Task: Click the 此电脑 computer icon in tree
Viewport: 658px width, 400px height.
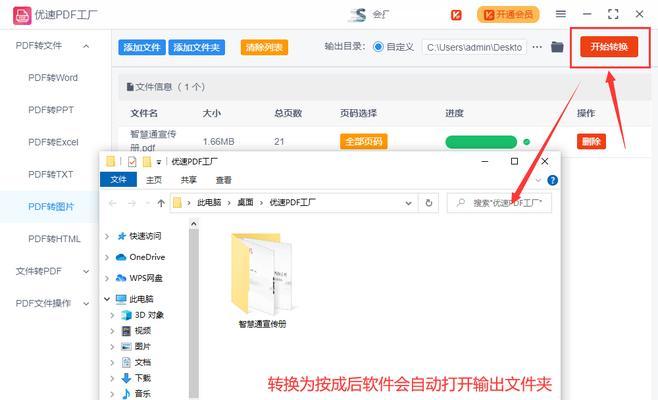Action: pos(121,299)
